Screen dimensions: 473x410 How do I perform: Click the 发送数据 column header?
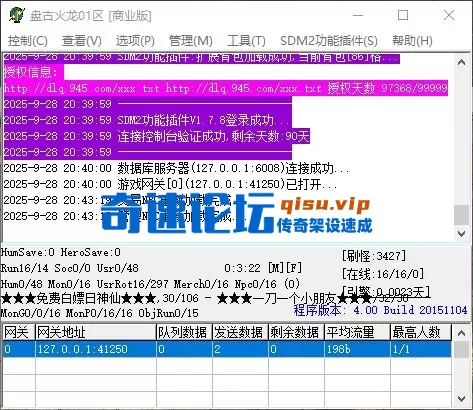240,332
